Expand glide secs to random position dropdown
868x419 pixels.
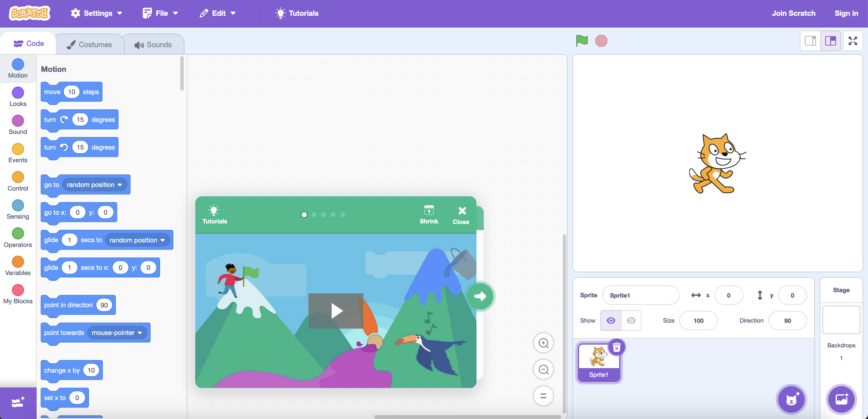coord(137,240)
